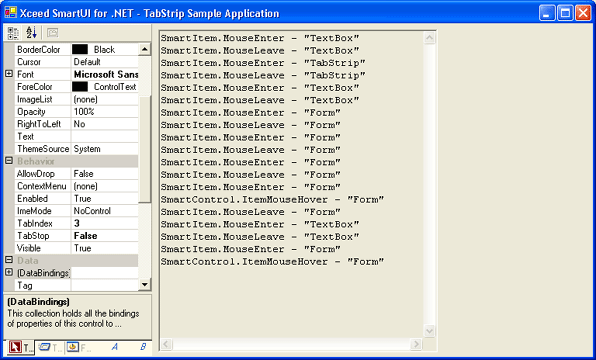
Task: Open the tab with blue parallelogram icon
Action: [x=44, y=347]
